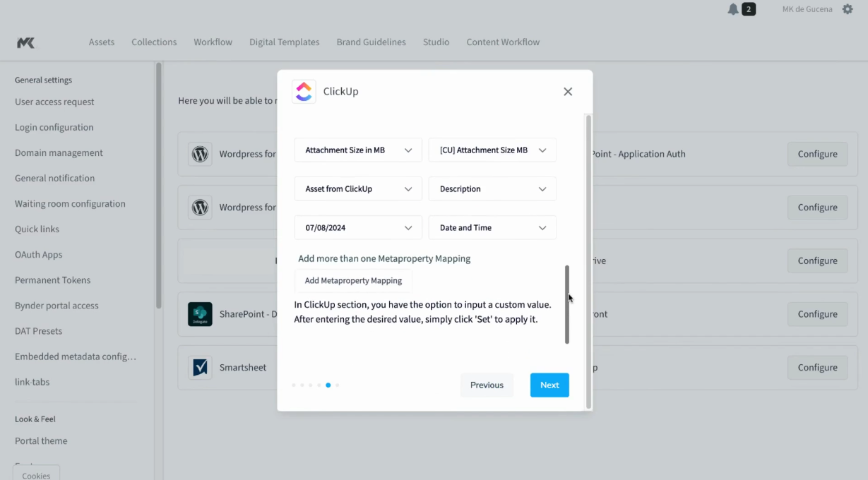
Task: Click the SharePoint - Delegate integration icon
Action: click(201, 313)
